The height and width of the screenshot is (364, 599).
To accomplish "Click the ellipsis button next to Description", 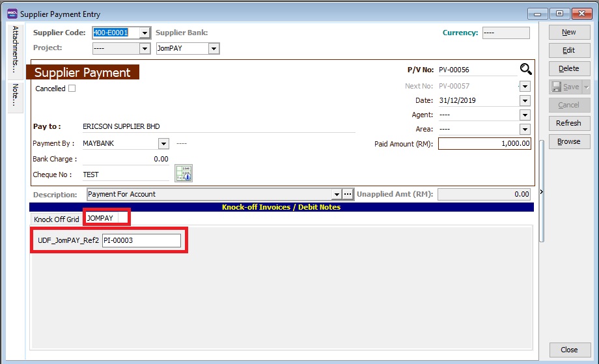I will pyautogui.click(x=348, y=194).
